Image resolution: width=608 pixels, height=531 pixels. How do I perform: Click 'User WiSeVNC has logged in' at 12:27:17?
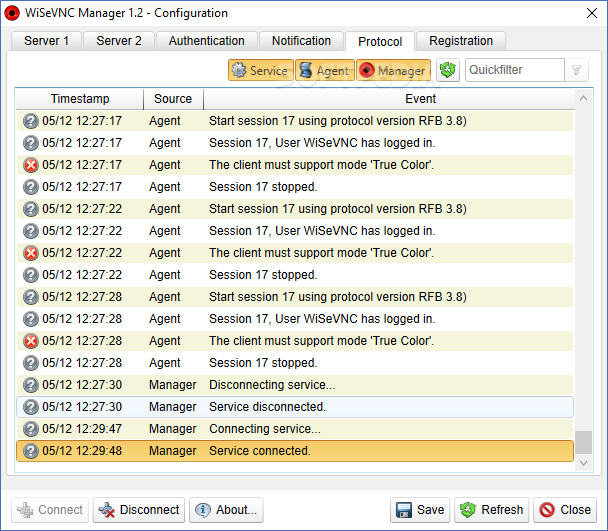pyautogui.click(x=322, y=143)
